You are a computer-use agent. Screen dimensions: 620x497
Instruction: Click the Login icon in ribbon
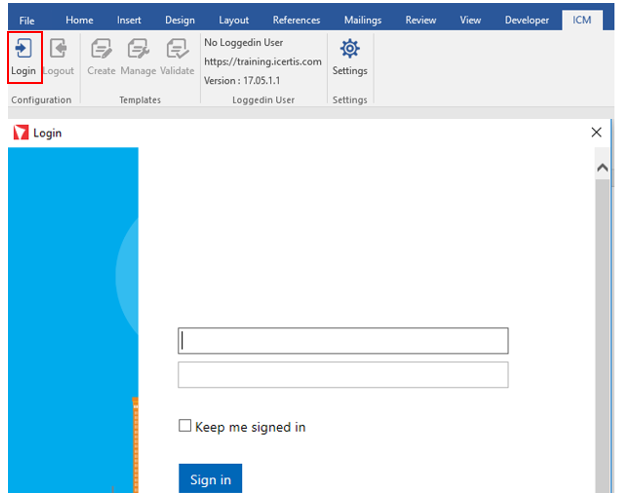[24, 50]
